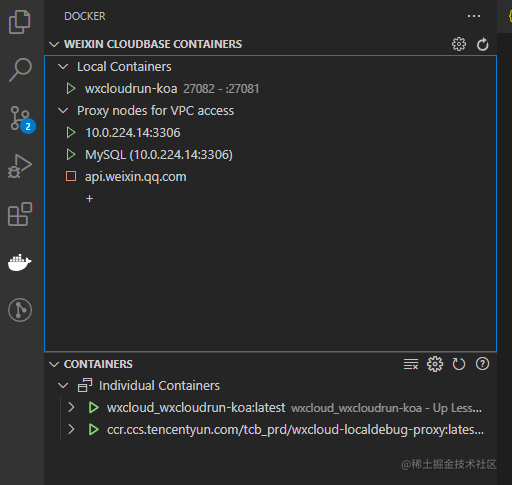
Task: Open help icon in Containers header
Action: (482, 364)
